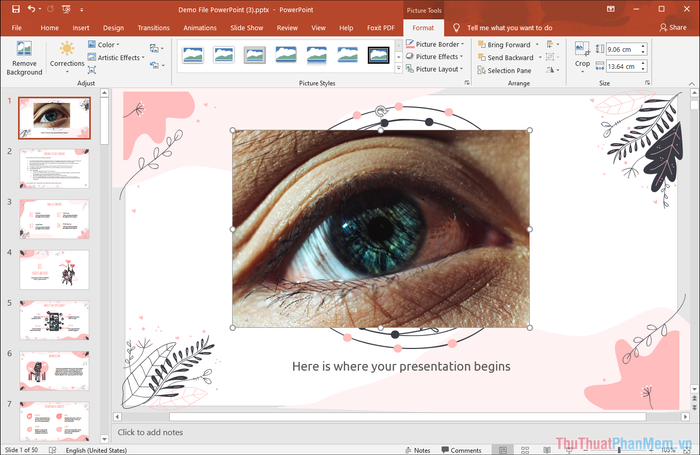Switch to Reading View
Image resolution: width=700 pixels, height=455 pixels.
point(547,450)
